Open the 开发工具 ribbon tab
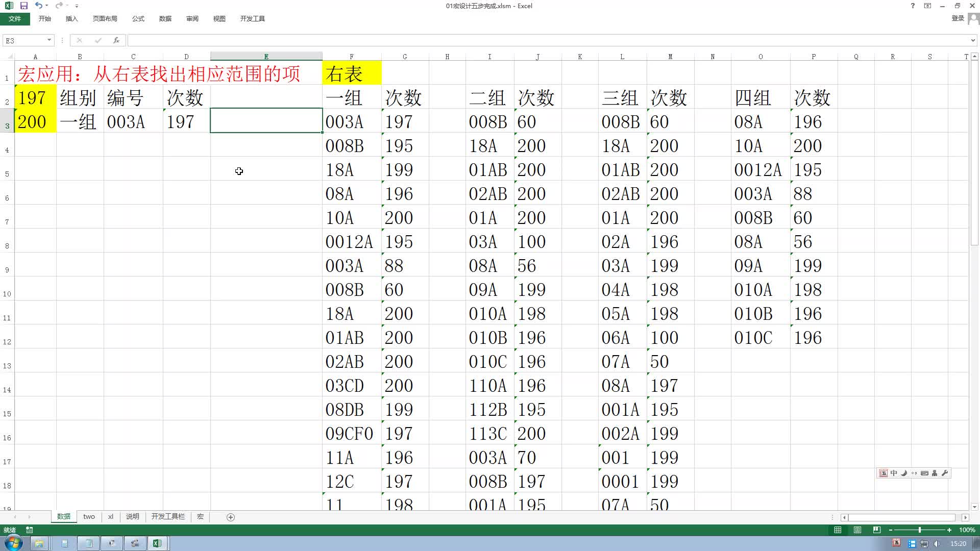 click(x=253, y=19)
